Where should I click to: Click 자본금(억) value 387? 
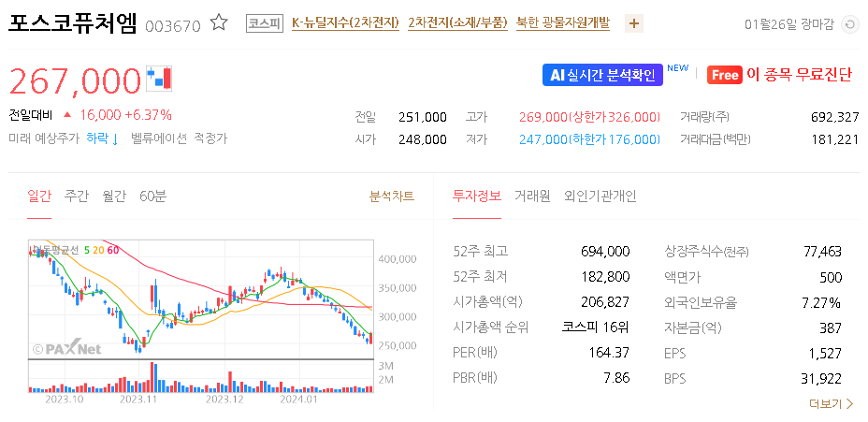pyautogui.click(x=831, y=327)
